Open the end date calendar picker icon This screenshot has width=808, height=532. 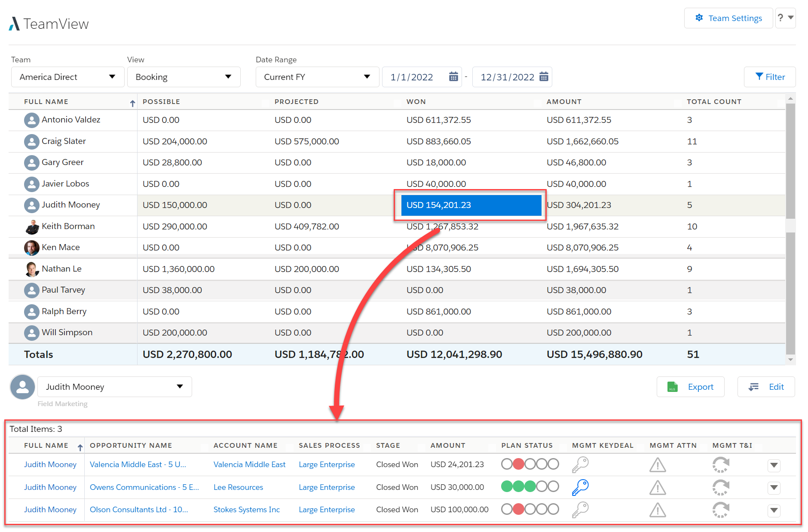click(x=544, y=76)
